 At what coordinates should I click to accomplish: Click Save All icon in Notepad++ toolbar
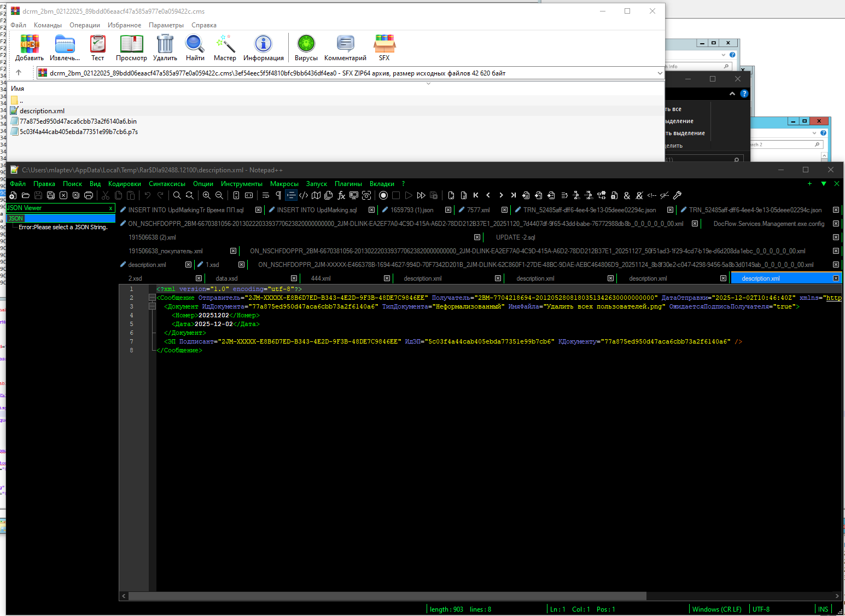click(x=51, y=195)
